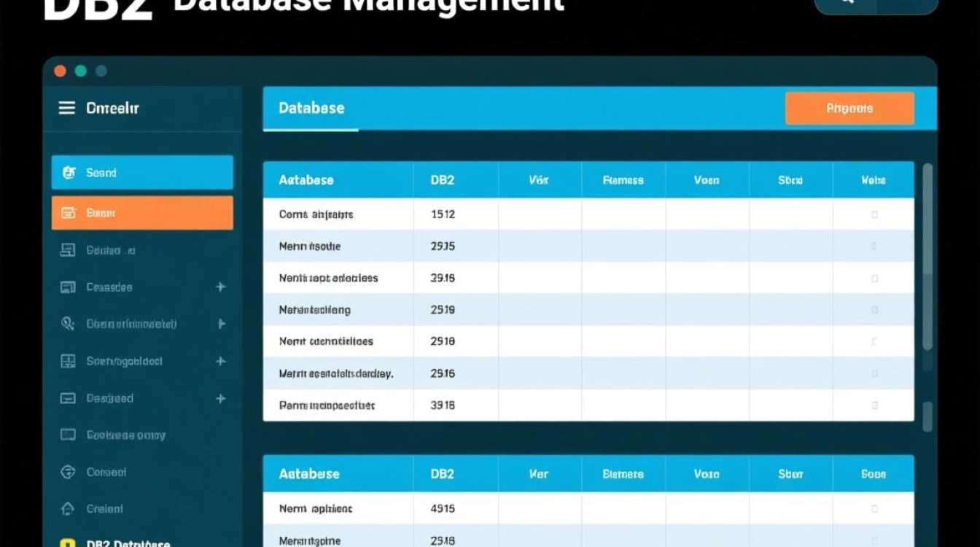Expand the first sidebar item with a plus
980x547 pixels.
pyautogui.click(x=220, y=287)
